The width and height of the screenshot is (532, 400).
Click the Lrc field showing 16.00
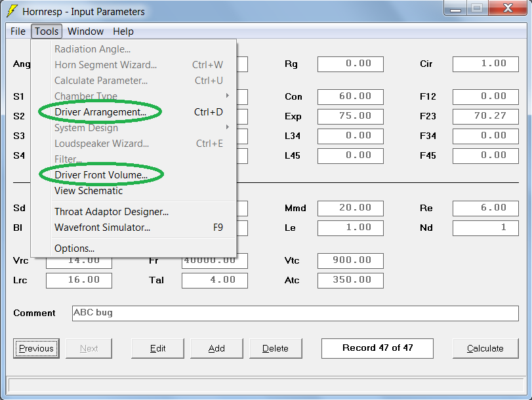(79, 281)
